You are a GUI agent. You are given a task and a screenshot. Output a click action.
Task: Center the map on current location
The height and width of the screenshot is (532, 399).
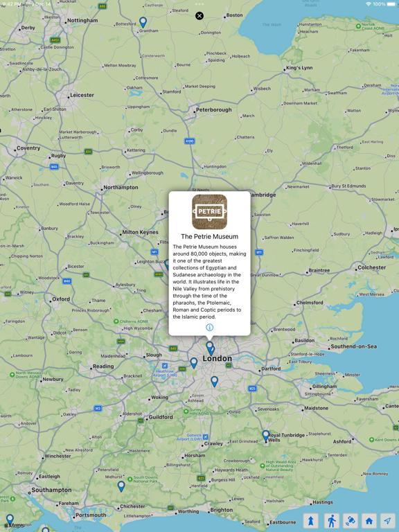coord(388,521)
